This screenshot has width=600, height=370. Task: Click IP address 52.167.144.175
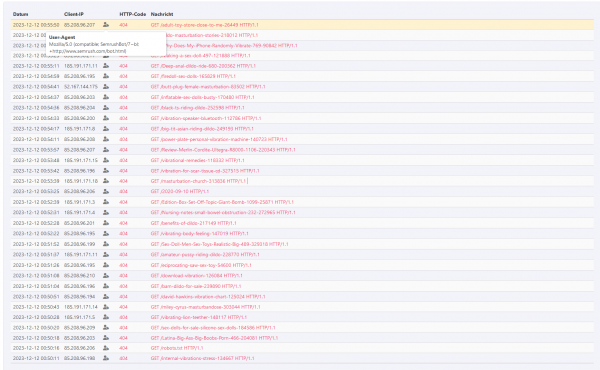81,86
